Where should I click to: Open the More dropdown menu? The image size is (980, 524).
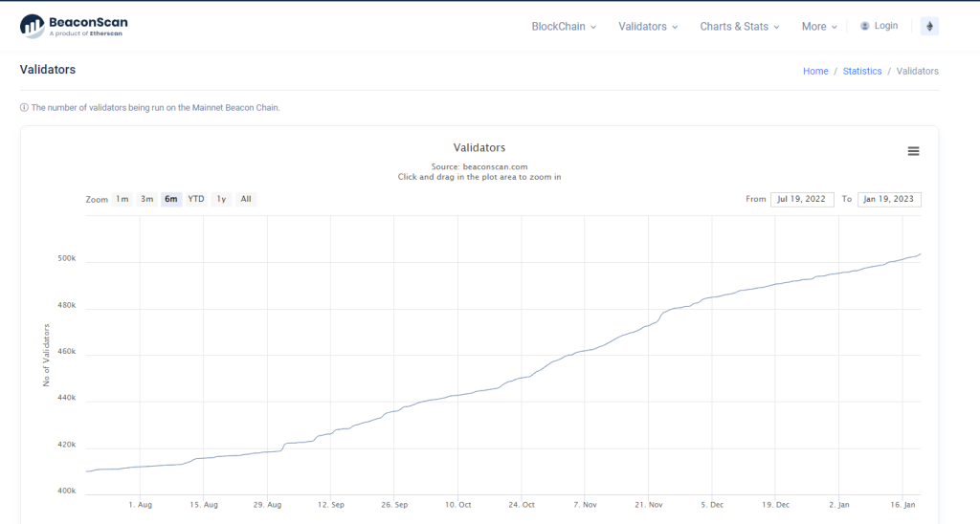pyautogui.click(x=819, y=26)
